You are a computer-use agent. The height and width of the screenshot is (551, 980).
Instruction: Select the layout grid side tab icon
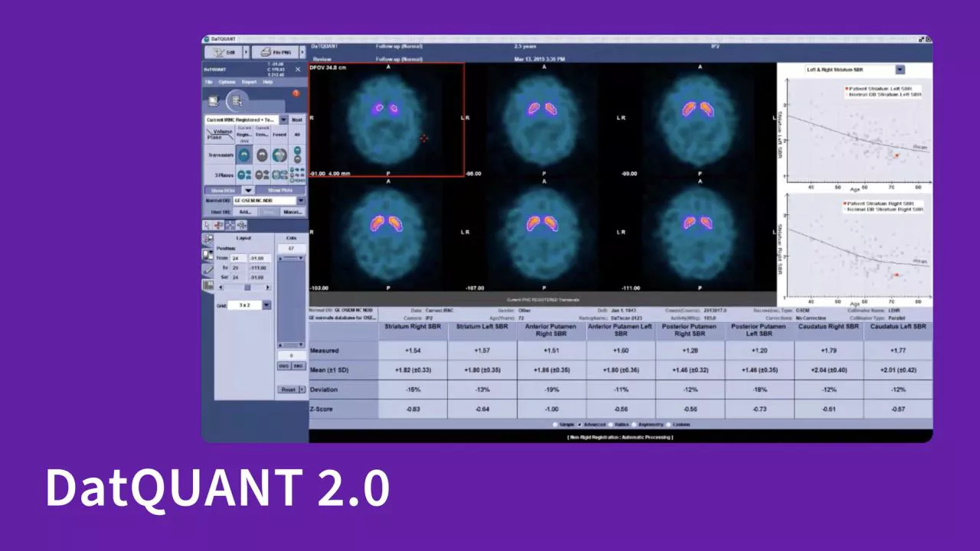(x=207, y=285)
